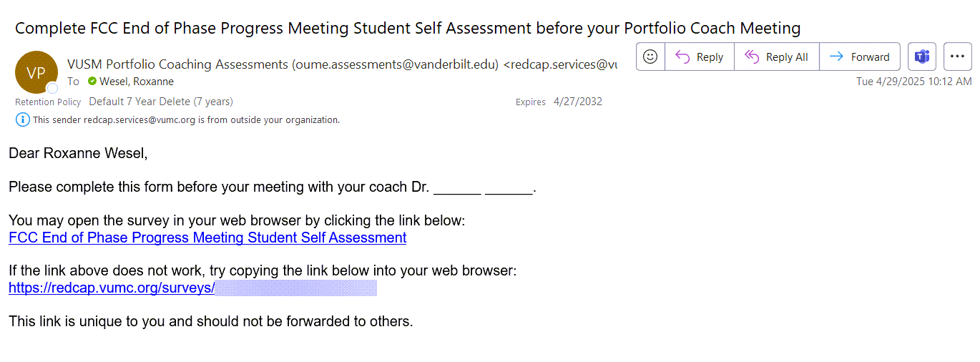This screenshot has width=980, height=362.
Task: Click the email subject line heading
Action: point(408,29)
